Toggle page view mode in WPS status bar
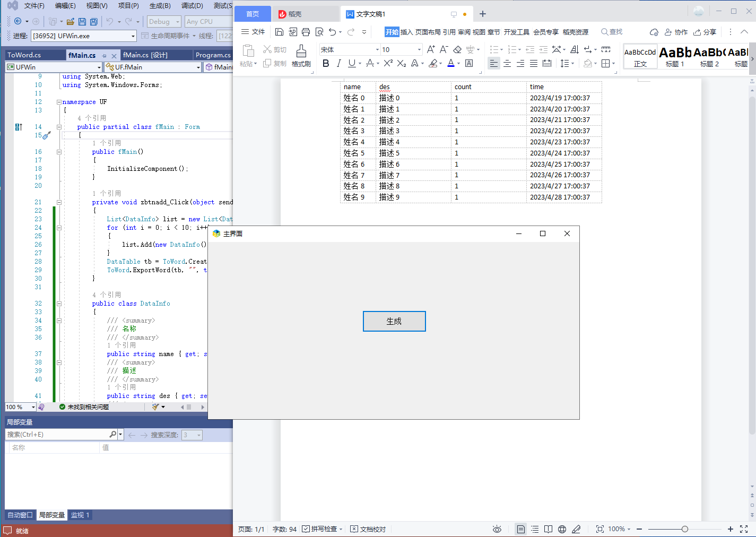 pos(521,529)
